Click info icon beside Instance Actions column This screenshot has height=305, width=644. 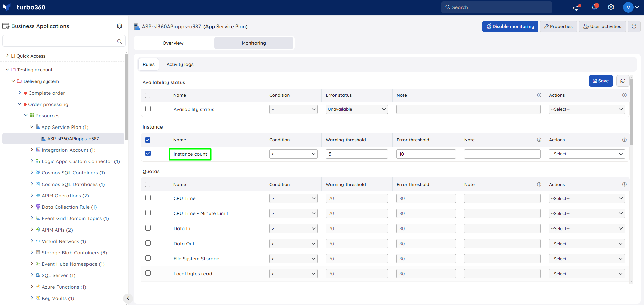624,140
